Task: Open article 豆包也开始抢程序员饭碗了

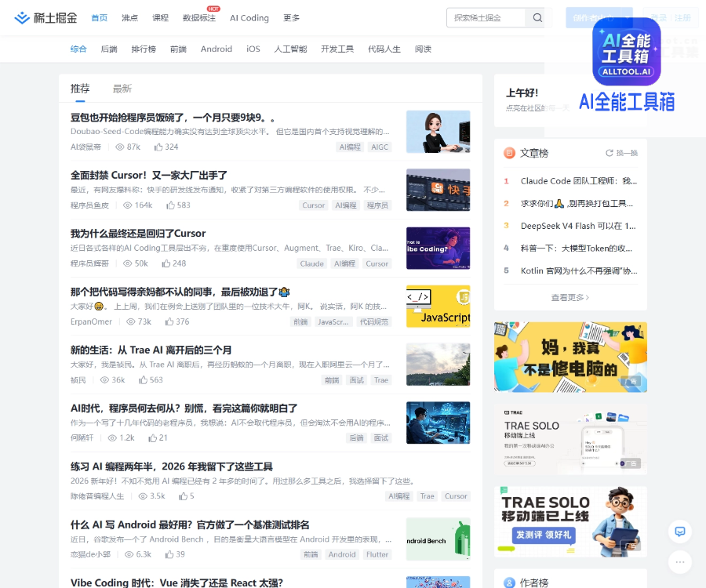Action: click(173, 118)
